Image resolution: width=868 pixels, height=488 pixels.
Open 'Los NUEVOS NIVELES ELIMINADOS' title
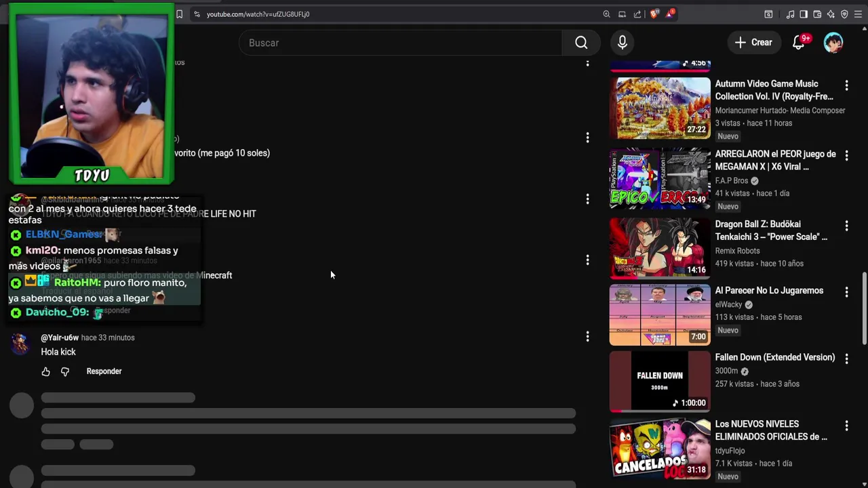click(772, 430)
